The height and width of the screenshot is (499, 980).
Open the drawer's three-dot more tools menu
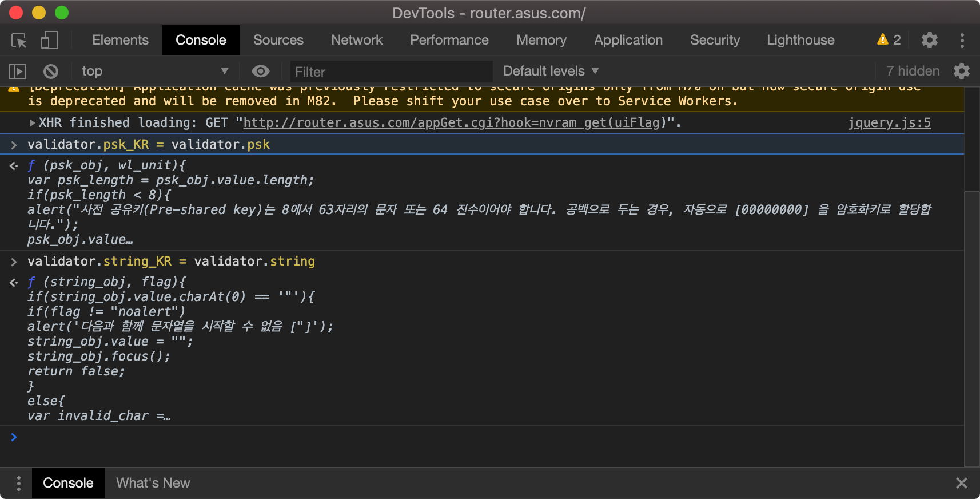[19, 484]
